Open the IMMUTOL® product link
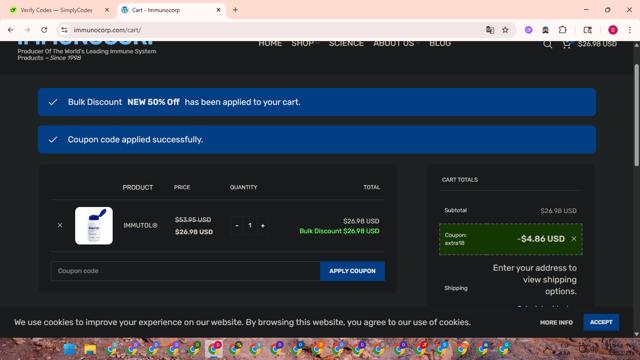Viewport: 640px width, 360px height. (x=140, y=225)
